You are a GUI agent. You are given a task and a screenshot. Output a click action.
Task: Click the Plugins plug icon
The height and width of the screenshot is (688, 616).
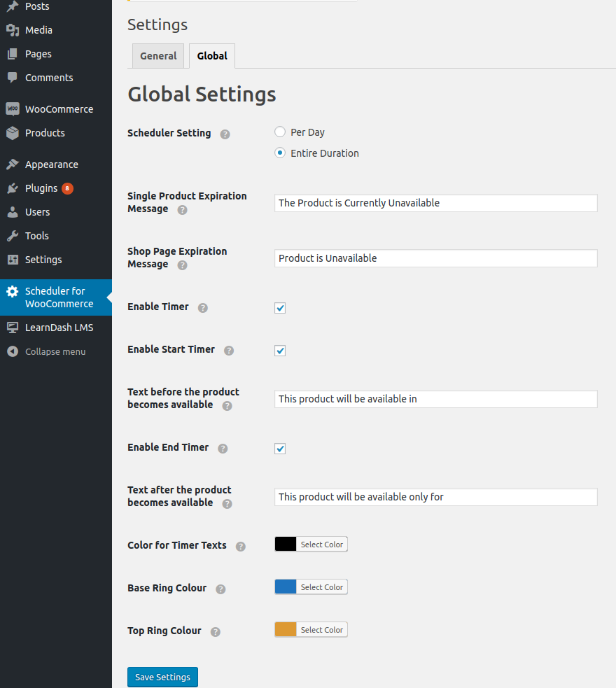point(13,188)
